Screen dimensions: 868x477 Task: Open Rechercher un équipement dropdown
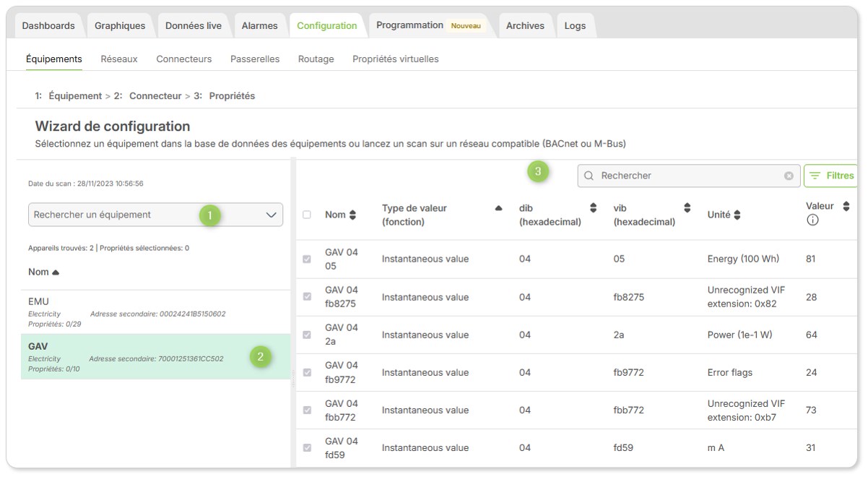[x=155, y=215]
